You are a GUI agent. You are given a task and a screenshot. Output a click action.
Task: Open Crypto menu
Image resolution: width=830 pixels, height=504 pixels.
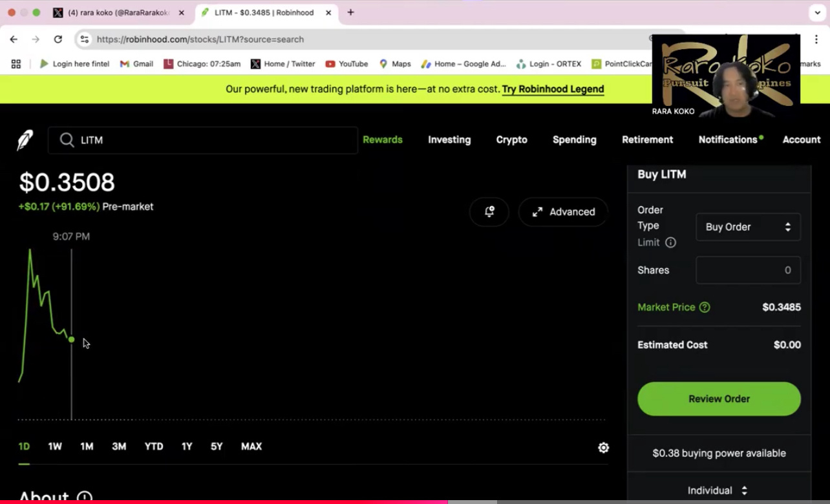511,140
